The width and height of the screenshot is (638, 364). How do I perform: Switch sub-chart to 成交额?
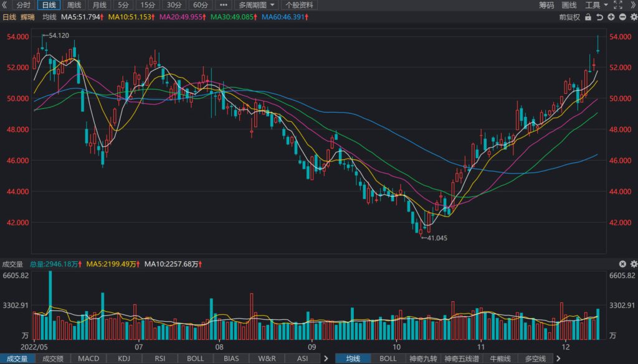(x=53, y=358)
